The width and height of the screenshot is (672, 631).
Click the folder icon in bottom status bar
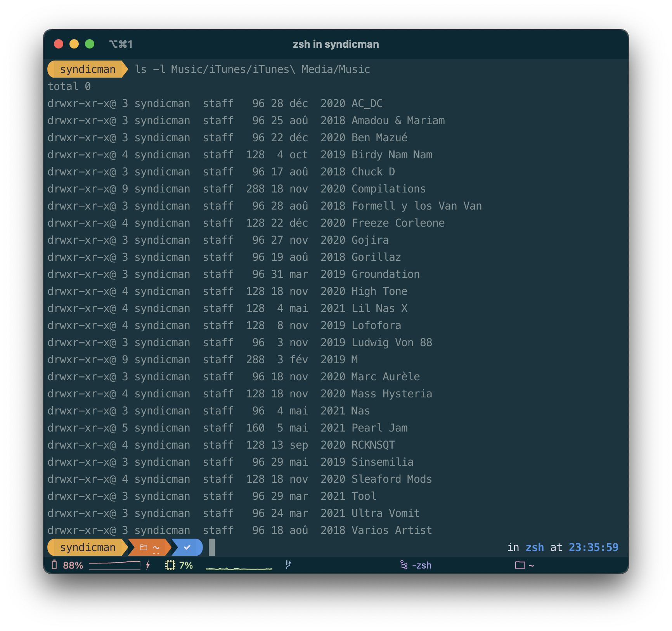pos(520,565)
